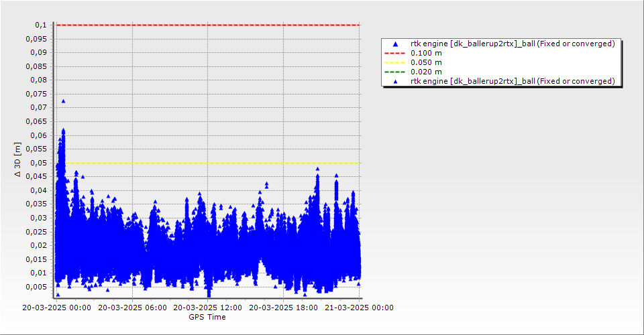
Task: Click the '0.020 m' legend label
Action: [427, 72]
